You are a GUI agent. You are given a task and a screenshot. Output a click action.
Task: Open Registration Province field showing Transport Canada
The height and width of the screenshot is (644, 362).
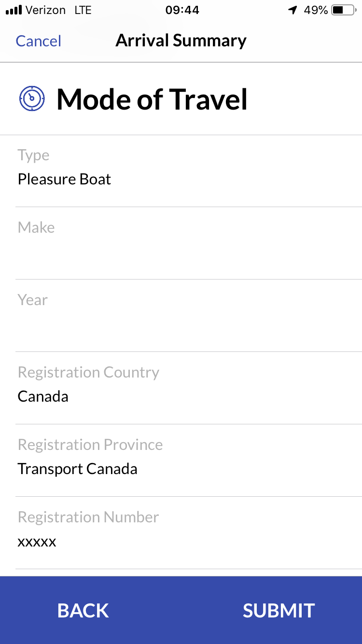click(188, 461)
